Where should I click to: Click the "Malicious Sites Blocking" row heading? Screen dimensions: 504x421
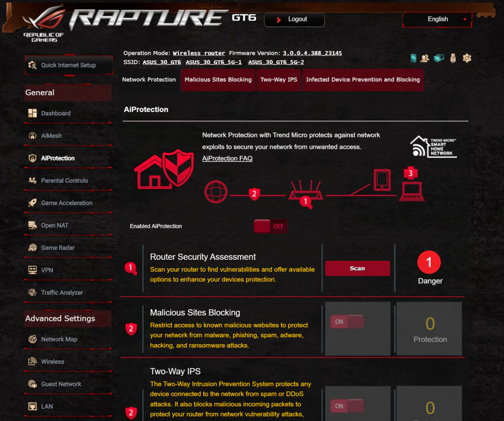[x=195, y=312]
